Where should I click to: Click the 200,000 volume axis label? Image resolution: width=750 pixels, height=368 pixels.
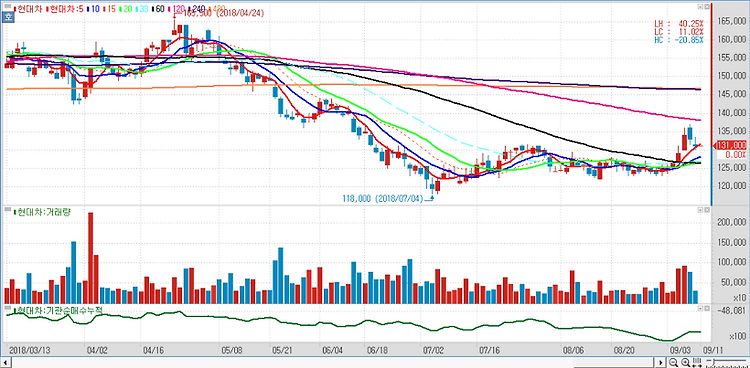[x=731, y=223]
